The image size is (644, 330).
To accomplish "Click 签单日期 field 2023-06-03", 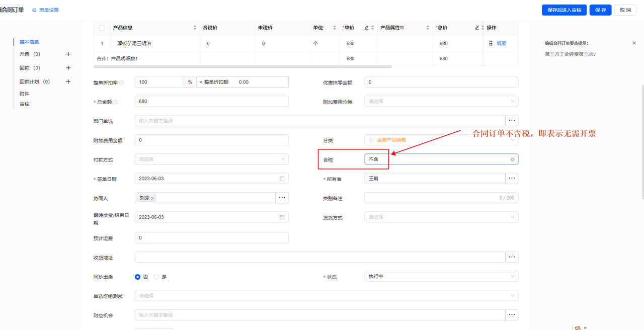I will click(x=212, y=178).
